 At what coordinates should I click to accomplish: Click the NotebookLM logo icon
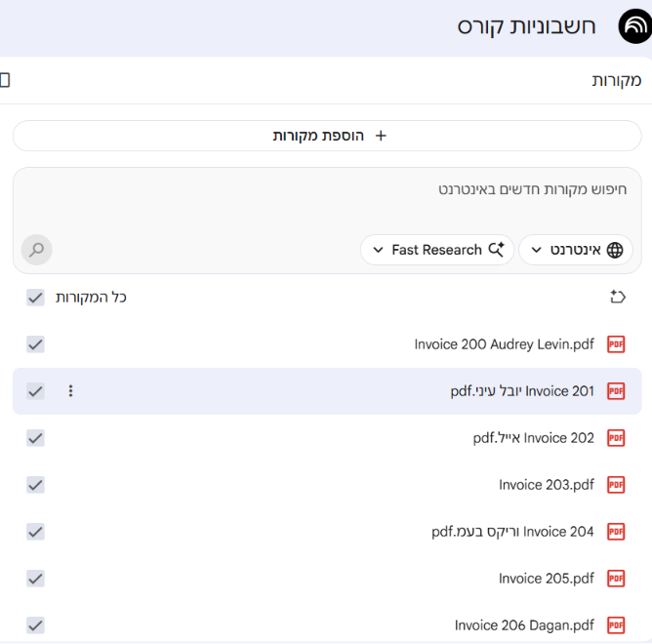point(635,26)
